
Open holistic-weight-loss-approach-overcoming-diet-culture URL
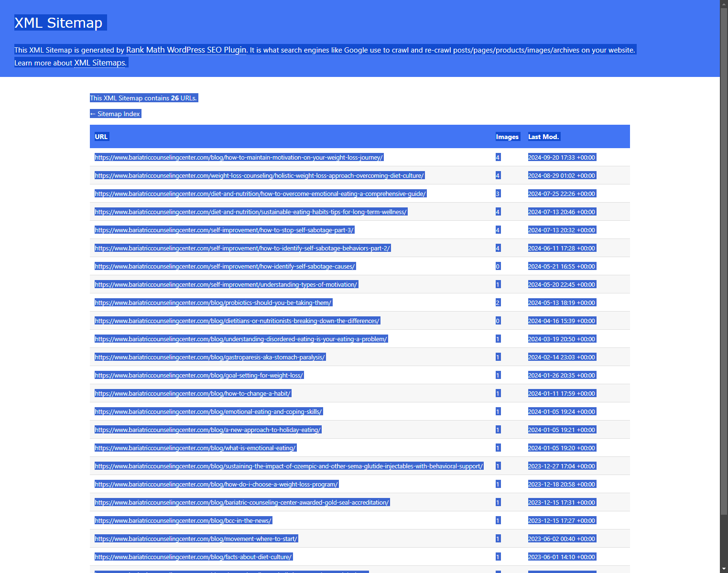point(259,175)
